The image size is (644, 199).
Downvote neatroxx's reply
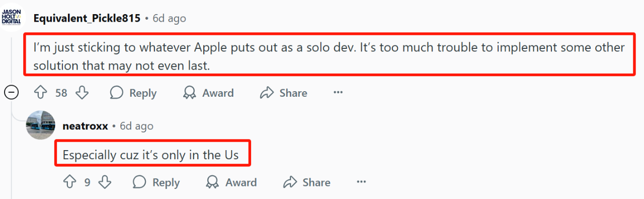105,182
